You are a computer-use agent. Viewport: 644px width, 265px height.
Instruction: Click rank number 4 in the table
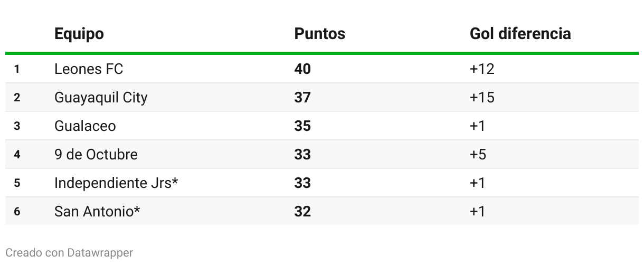tap(17, 155)
